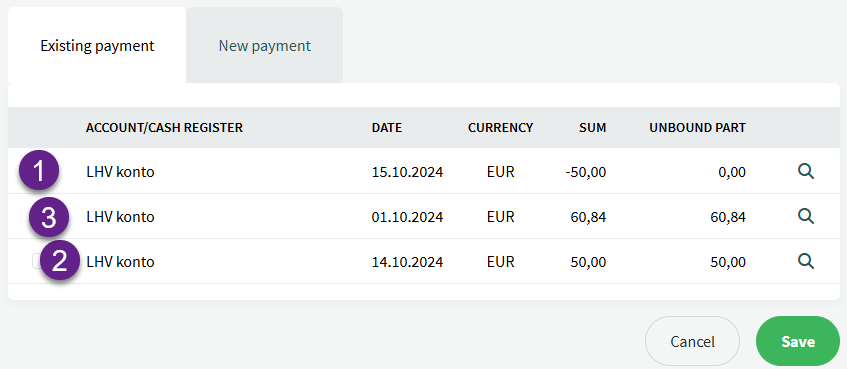The image size is (847, 369).
Task: Click the Sum column header
Action: [594, 128]
